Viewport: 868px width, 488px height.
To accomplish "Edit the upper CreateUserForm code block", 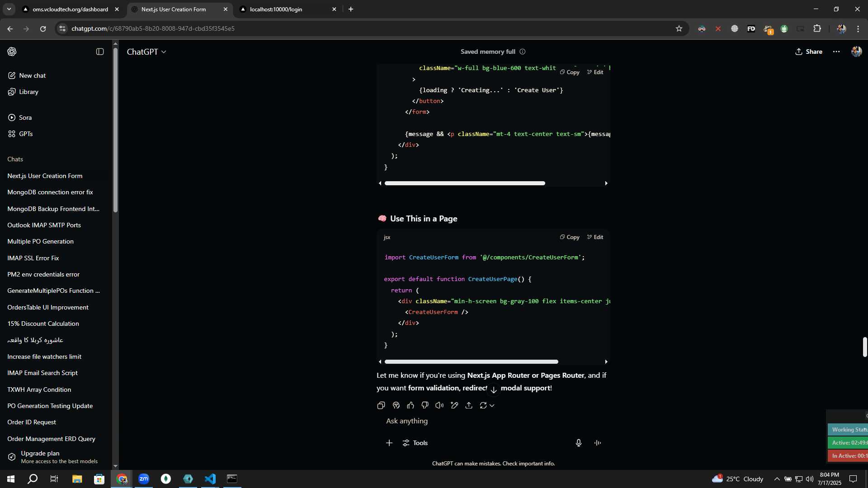I will [x=595, y=72].
